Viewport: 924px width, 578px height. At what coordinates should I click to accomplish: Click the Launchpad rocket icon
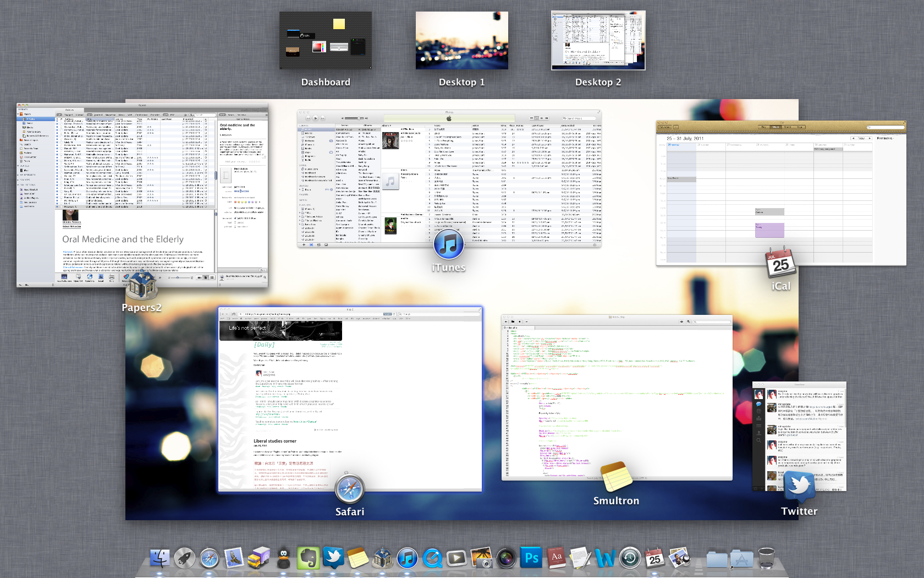coord(185,559)
